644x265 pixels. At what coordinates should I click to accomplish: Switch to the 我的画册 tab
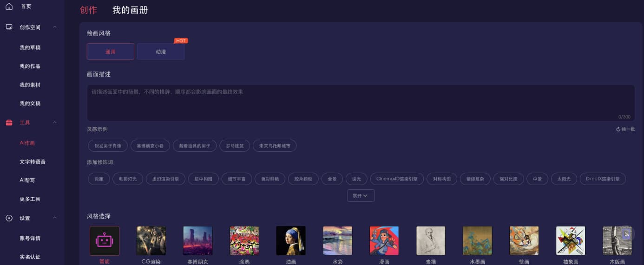130,10
